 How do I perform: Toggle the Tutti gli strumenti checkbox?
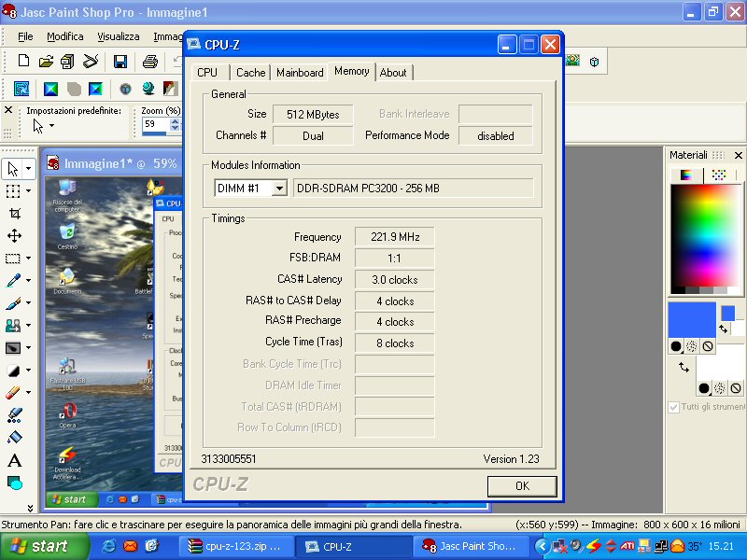[673, 407]
